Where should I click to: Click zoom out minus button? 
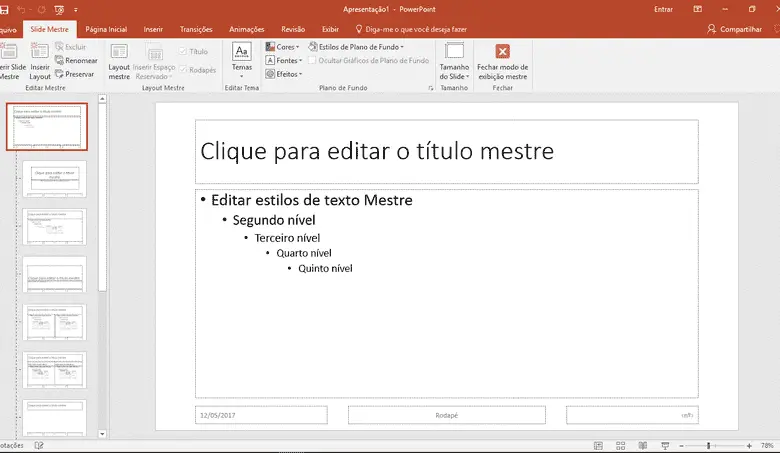tap(682, 446)
